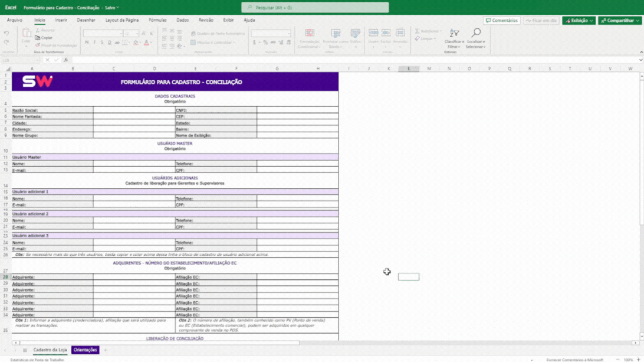Click the Pesquisar search box
This screenshot has width=644, height=362.
pos(315,8)
